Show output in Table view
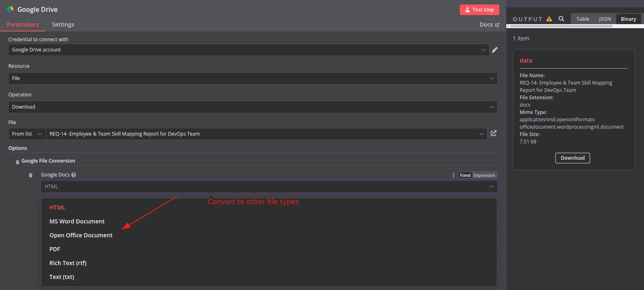This screenshot has height=290, width=644. [583, 19]
